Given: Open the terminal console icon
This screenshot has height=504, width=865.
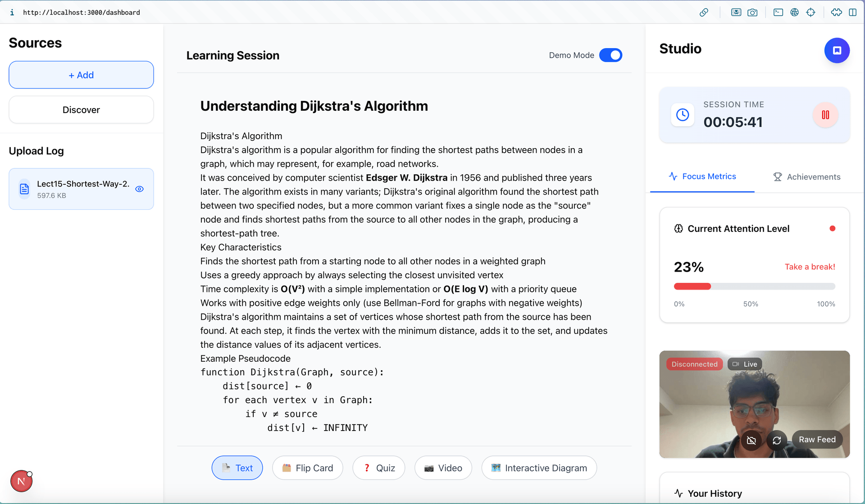Looking at the screenshot, I should click(778, 12).
